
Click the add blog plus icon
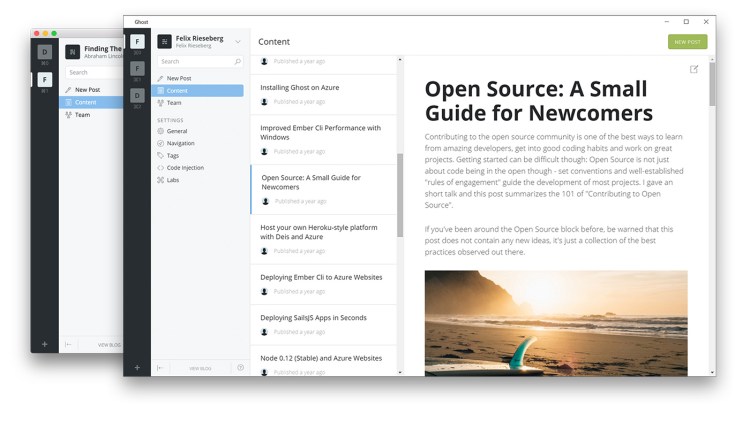point(137,367)
